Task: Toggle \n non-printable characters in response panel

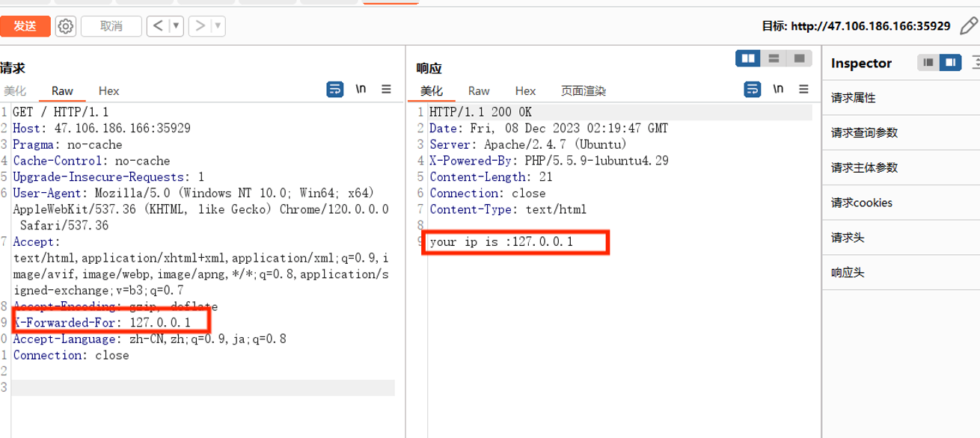Action: pos(778,89)
